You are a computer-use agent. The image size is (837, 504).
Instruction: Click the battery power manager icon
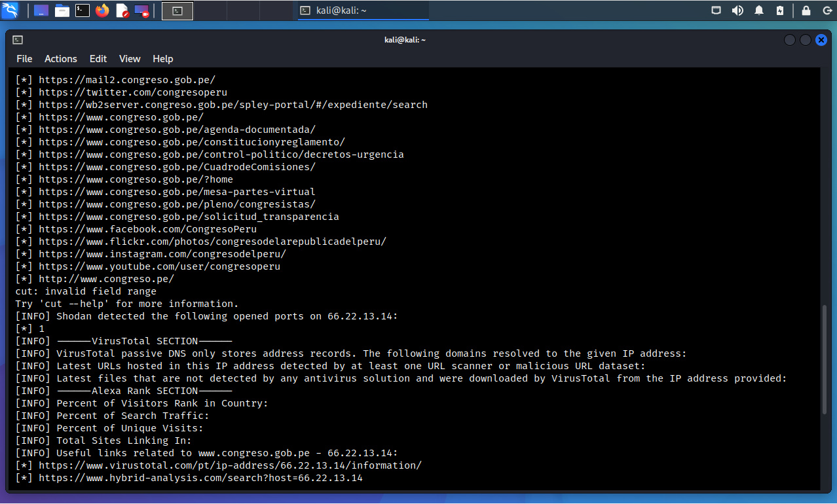780,10
